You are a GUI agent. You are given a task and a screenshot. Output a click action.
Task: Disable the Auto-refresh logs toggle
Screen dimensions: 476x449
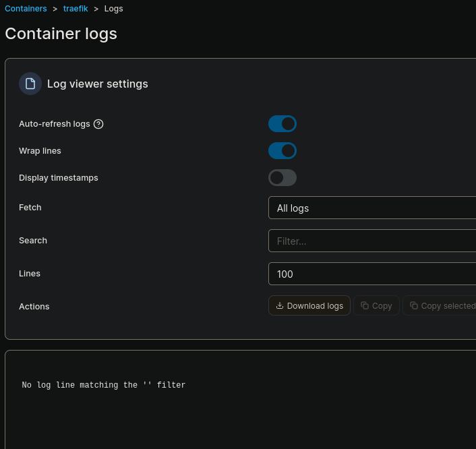point(282,124)
